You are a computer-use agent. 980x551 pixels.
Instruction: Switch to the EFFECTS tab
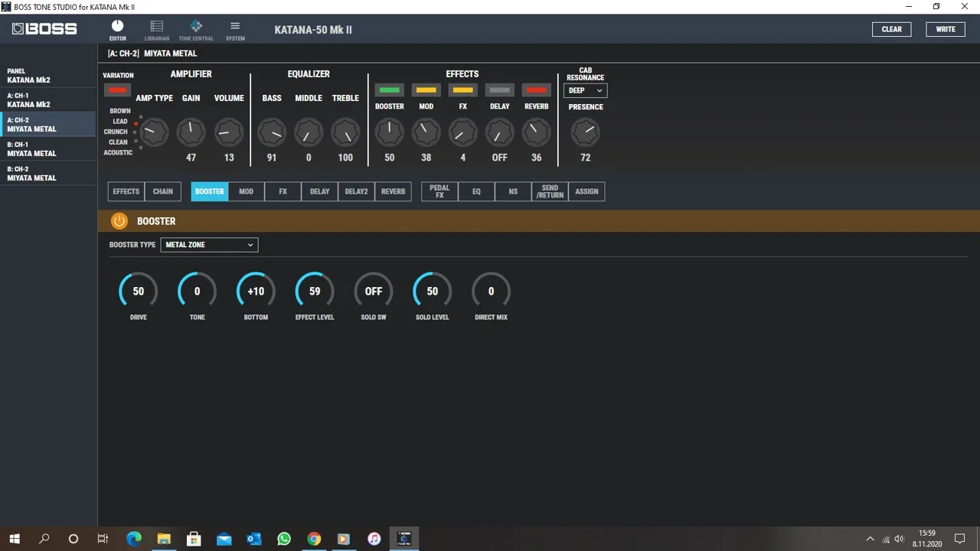[x=126, y=191]
